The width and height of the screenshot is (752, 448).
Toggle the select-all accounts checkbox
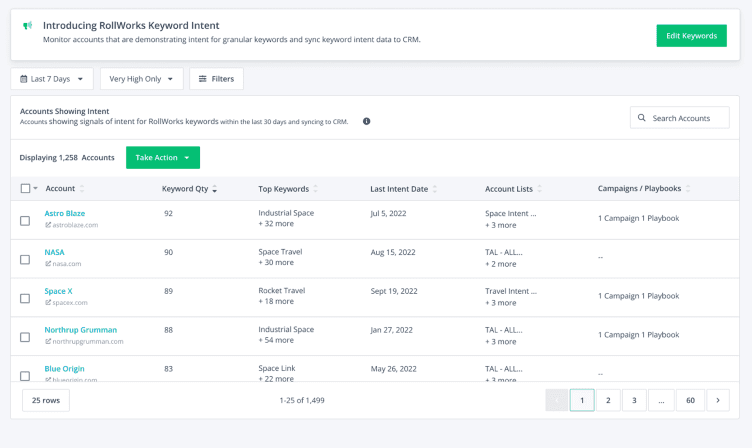point(25,189)
